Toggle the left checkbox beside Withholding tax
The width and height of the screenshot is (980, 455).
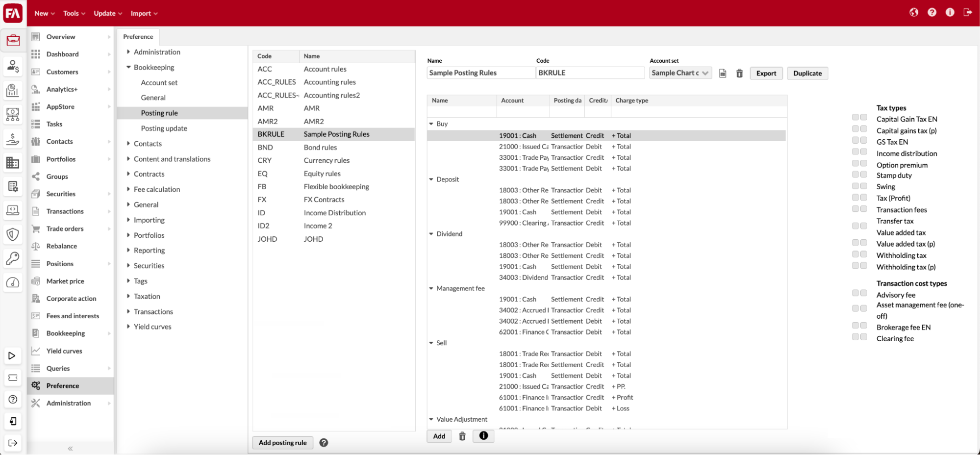pyautogui.click(x=855, y=254)
